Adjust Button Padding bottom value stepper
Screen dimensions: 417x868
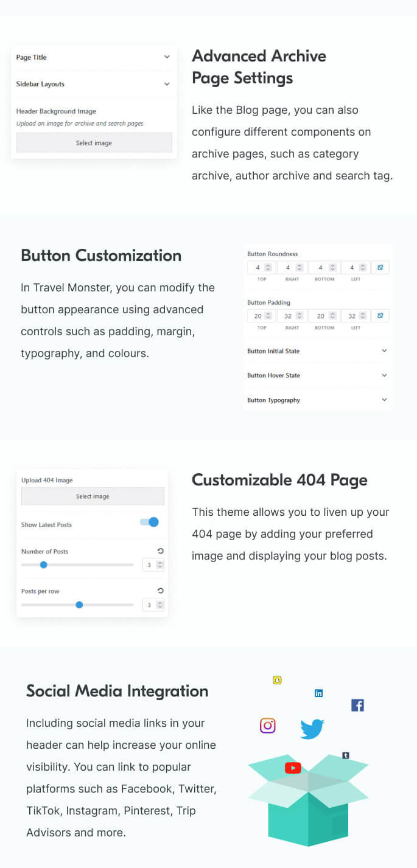[332, 316]
